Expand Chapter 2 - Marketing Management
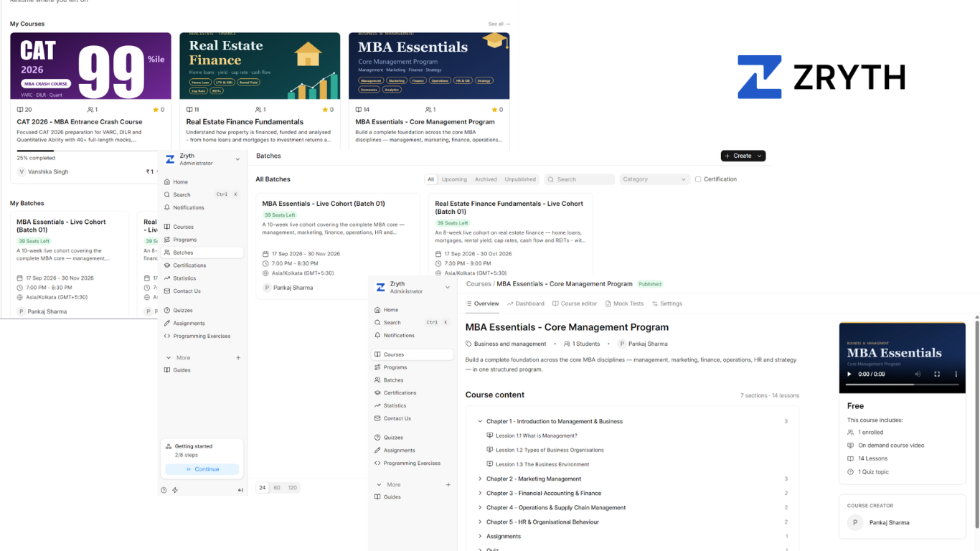 click(x=480, y=479)
